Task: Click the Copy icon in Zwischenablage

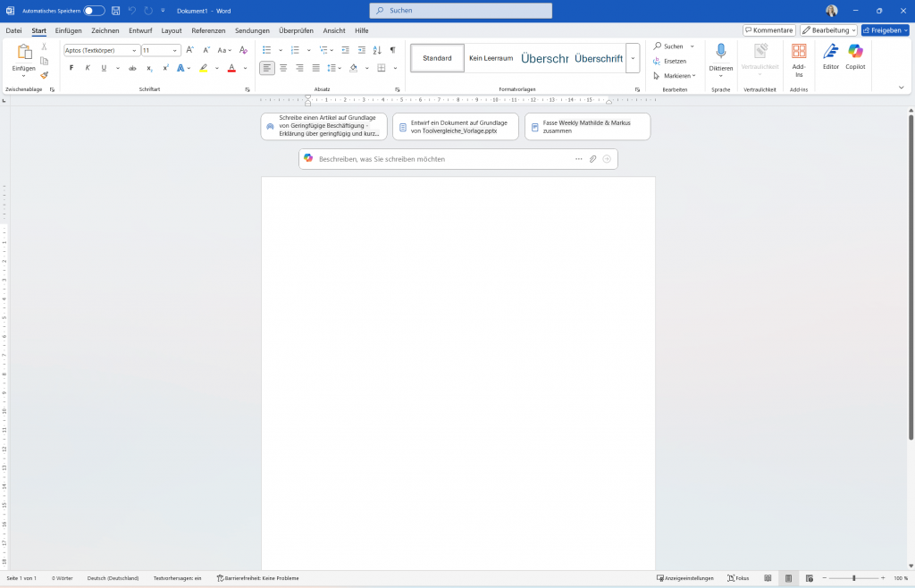Action: 45,61
